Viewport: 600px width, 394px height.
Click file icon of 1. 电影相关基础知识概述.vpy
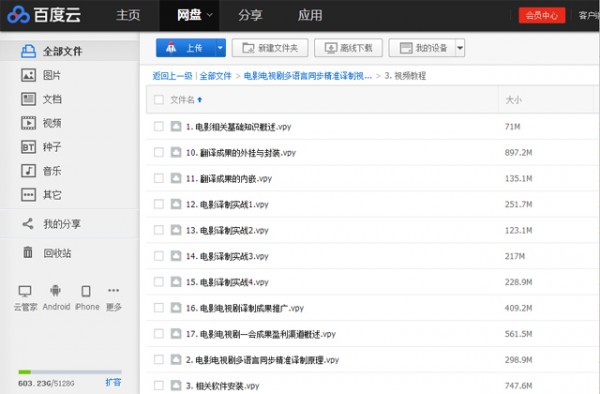click(176, 126)
